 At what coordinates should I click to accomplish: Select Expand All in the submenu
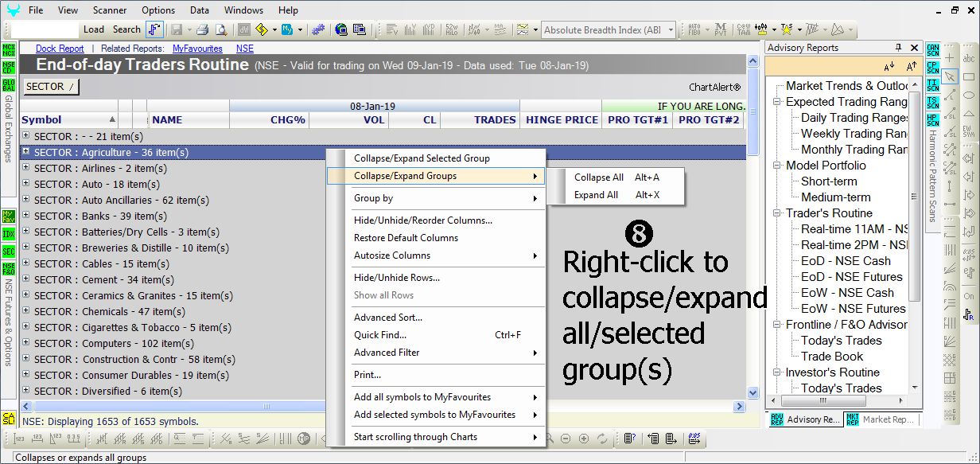click(x=616, y=195)
